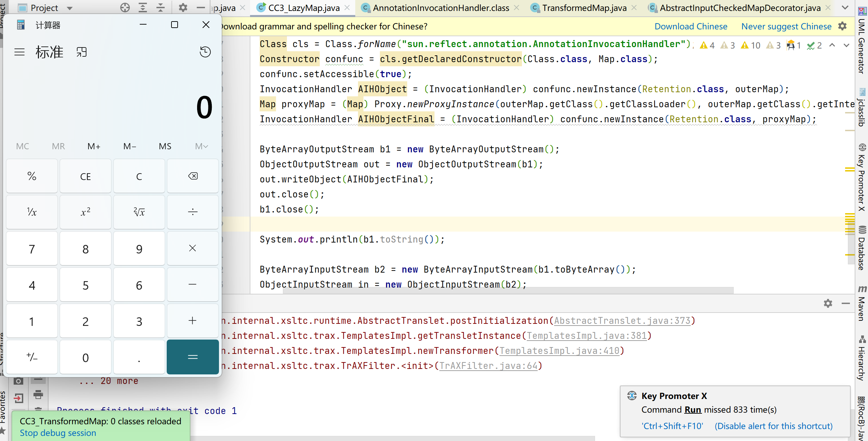
Task: Go to previous highlighted error arrow
Action: pyautogui.click(x=832, y=45)
